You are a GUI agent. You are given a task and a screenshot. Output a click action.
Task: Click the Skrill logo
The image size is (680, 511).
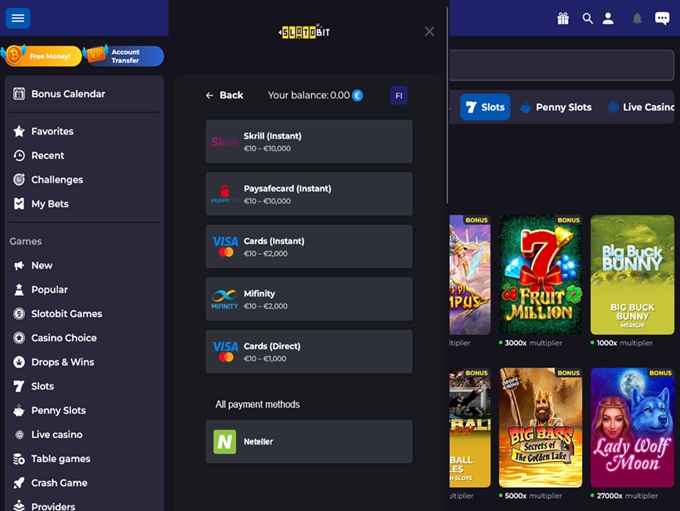pos(225,142)
